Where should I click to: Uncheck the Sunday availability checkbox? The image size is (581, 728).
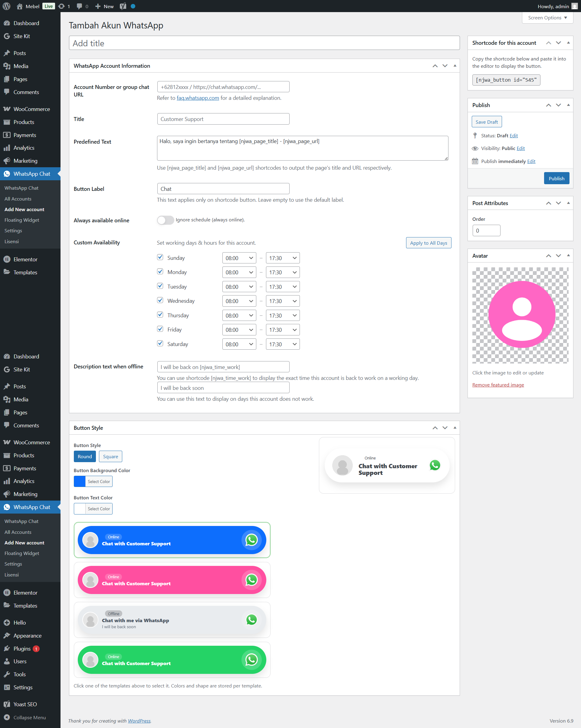click(x=160, y=257)
